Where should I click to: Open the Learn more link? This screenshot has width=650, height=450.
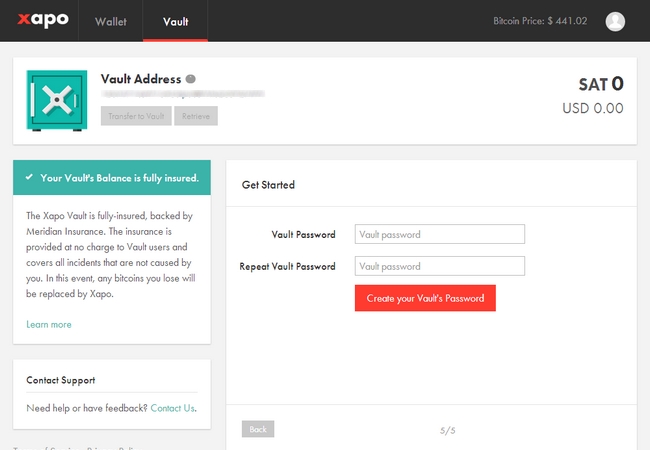point(49,324)
